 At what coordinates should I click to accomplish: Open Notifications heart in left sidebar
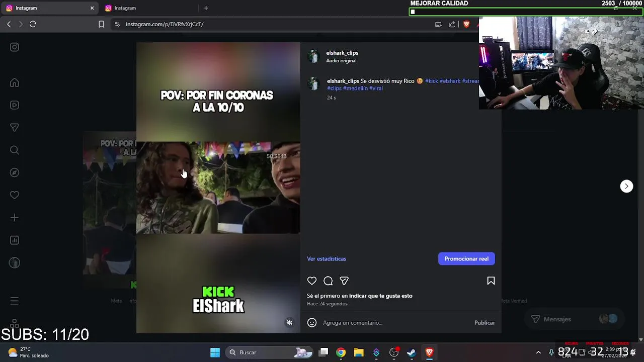pos(15,195)
